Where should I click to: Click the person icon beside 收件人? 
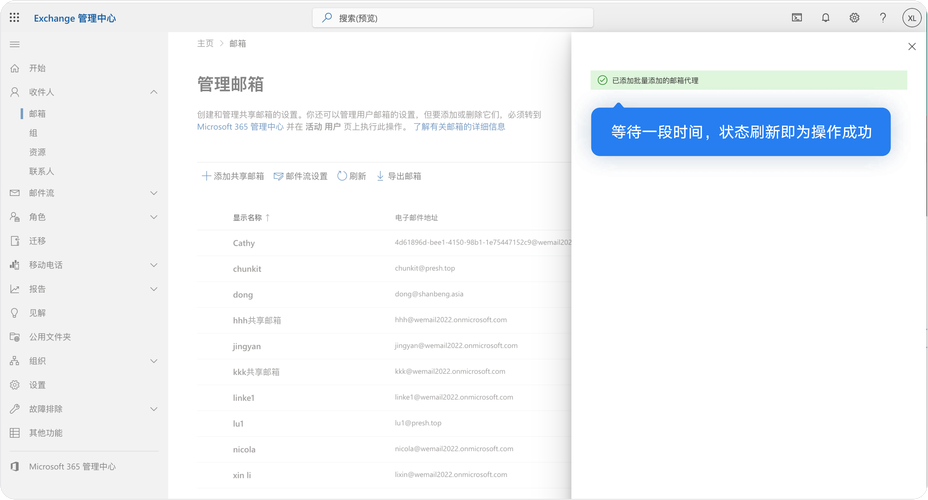[15, 92]
